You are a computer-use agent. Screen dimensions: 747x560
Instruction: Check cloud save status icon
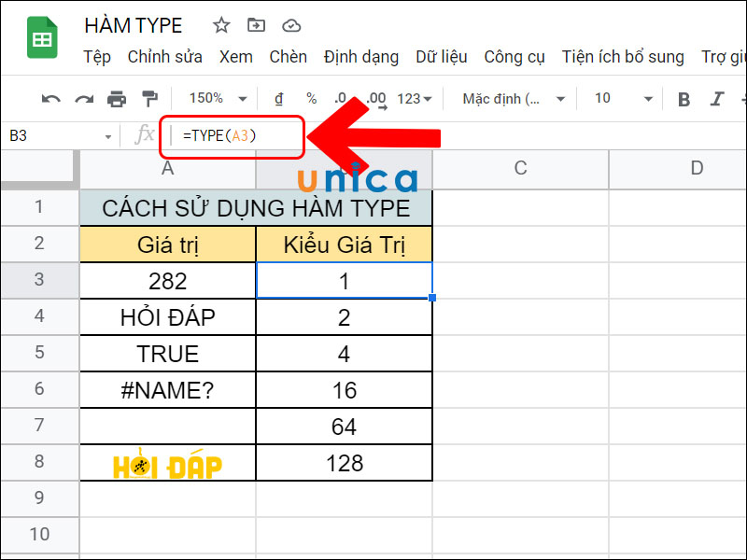[x=291, y=25]
